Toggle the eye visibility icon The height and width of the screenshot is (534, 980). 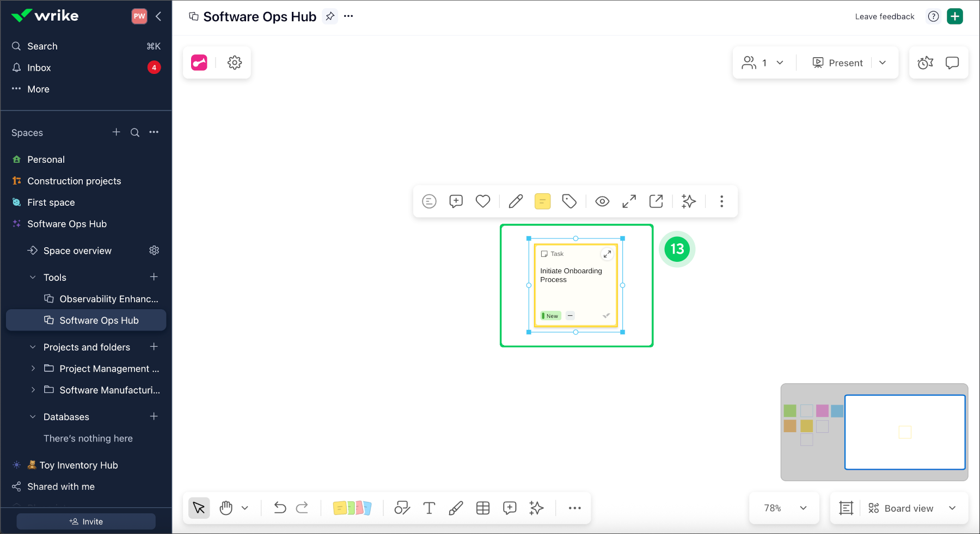[602, 201]
